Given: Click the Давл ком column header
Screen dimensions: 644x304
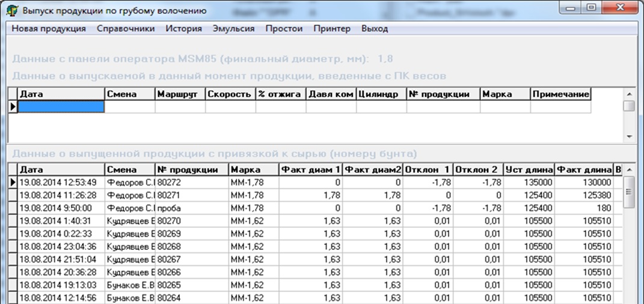Looking at the screenshot, I should 331,94.
